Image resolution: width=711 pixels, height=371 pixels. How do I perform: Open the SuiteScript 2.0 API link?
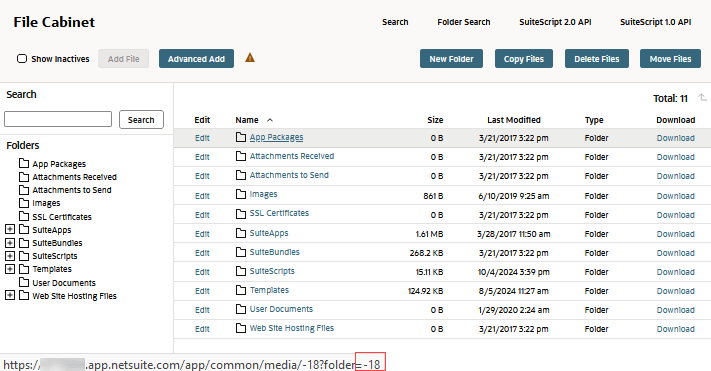(x=555, y=22)
